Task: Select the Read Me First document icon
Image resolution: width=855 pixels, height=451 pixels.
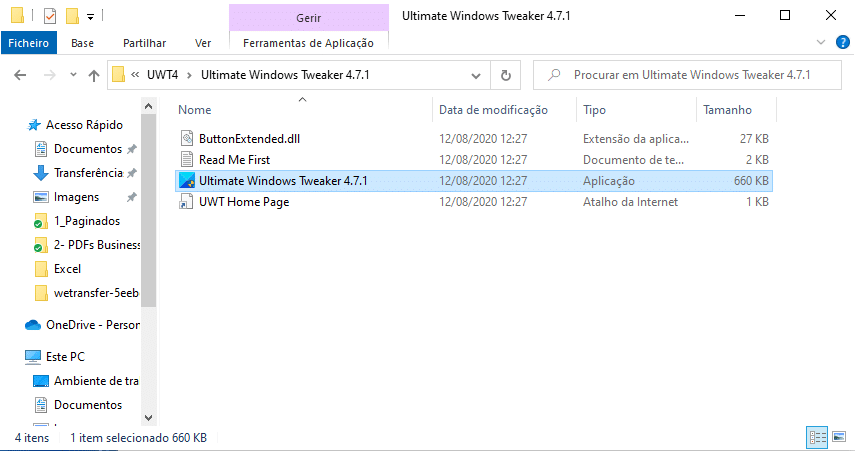Action: pos(186,159)
